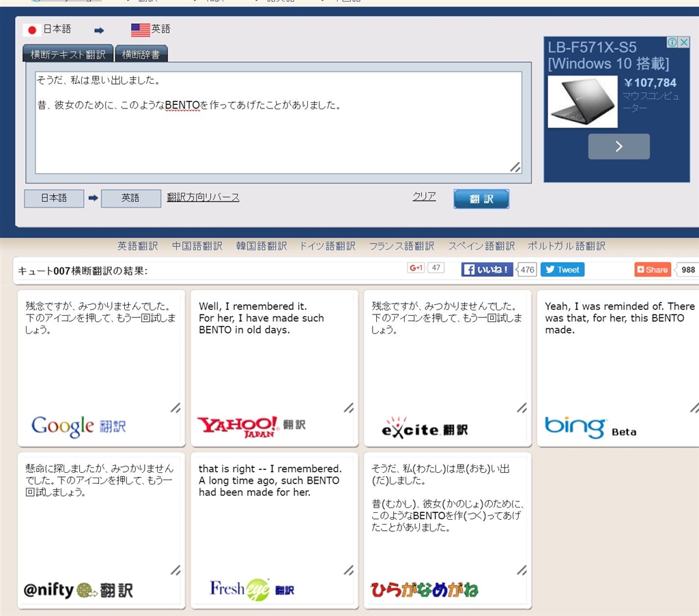Click bing result 'Yeah, I was reminded of'
Screen dimensions: 699x616
tap(604, 306)
